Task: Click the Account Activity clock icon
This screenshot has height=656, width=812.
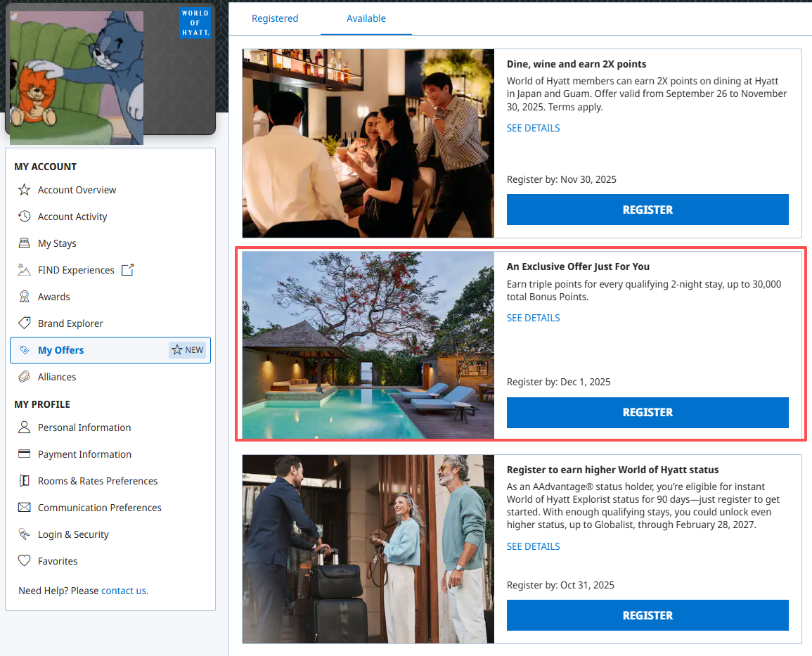Action: pos(25,217)
